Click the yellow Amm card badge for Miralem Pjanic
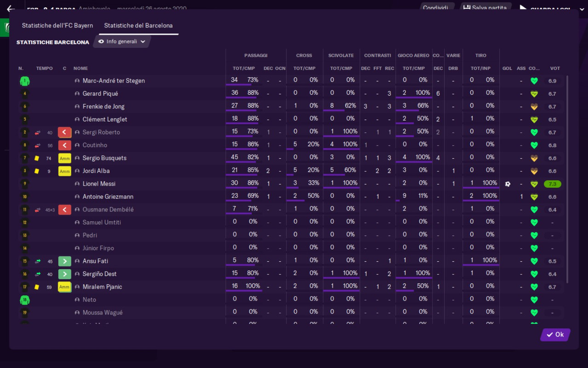The height and width of the screenshot is (368, 588). click(65, 287)
